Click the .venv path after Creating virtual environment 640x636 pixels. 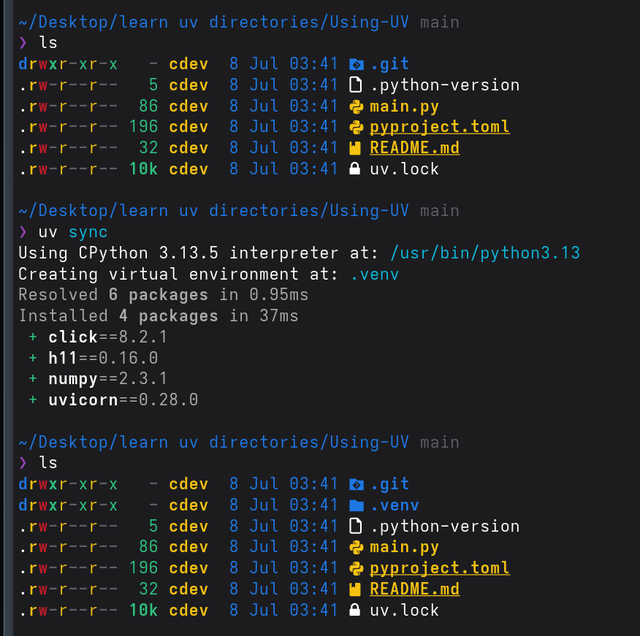click(x=374, y=274)
